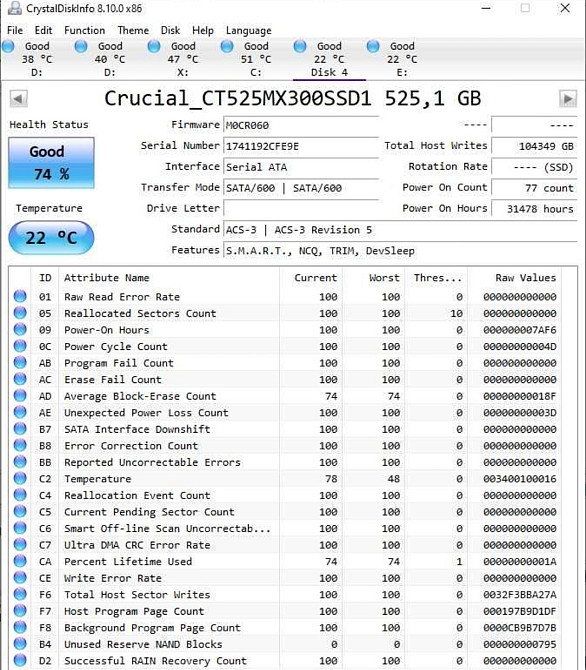586x670 pixels.
Task: Open the Disk menu
Action: (170, 30)
